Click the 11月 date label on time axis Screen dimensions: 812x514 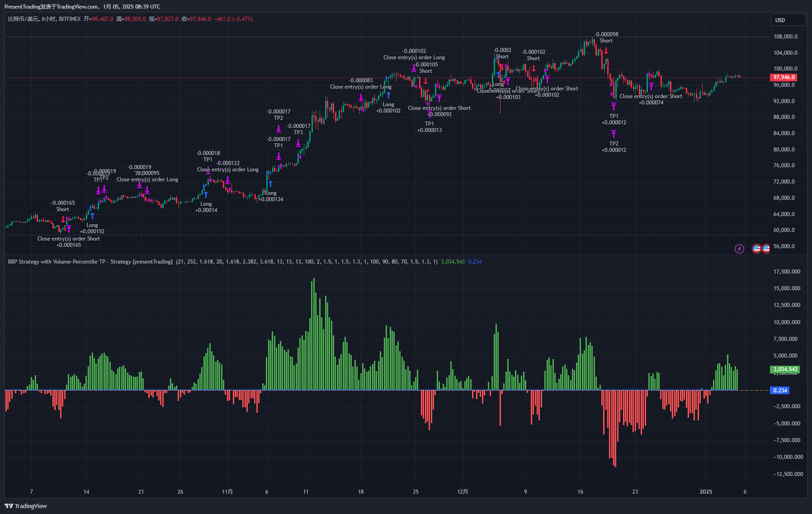[227, 492]
